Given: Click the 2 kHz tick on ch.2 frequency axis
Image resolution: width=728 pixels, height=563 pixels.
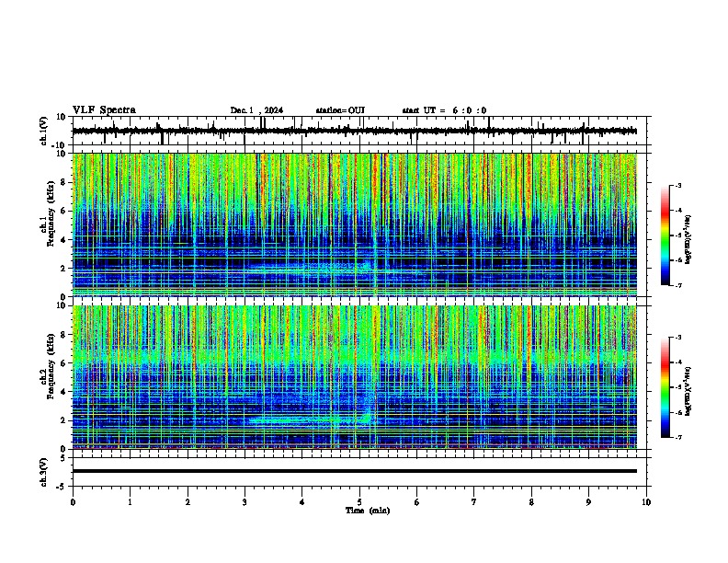Looking at the screenshot, I should coord(63,420).
